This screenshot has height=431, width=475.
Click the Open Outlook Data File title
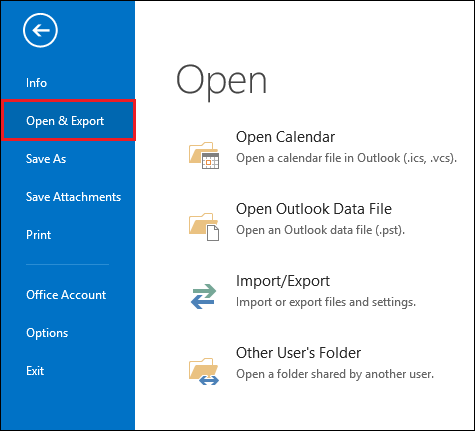tap(314, 209)
